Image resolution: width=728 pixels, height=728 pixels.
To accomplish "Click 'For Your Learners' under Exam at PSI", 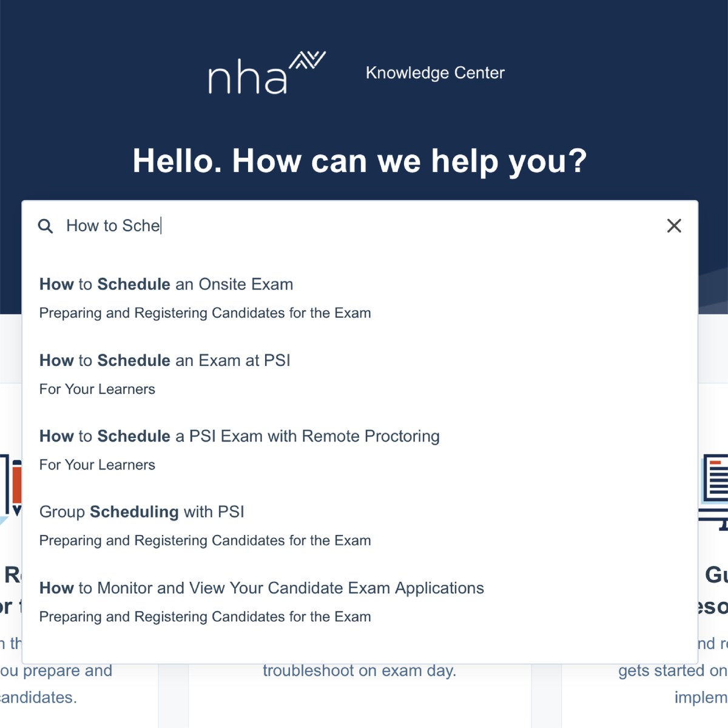I will 97,389.
